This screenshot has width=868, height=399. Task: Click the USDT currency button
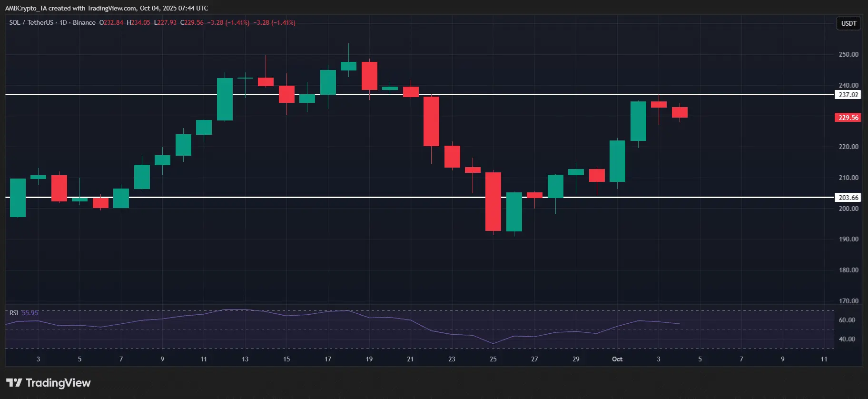point(848,23)
